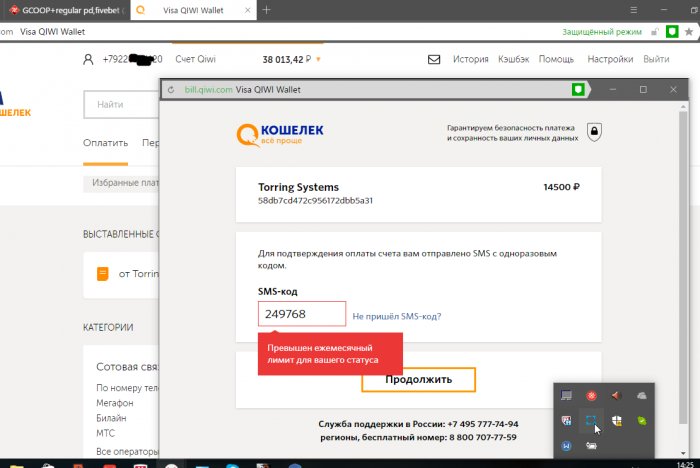Switch to the GCOOP+regular pd,fivebet browser tab
The image size is (700, 468).
pyautogui.click(x=66, y=10)
